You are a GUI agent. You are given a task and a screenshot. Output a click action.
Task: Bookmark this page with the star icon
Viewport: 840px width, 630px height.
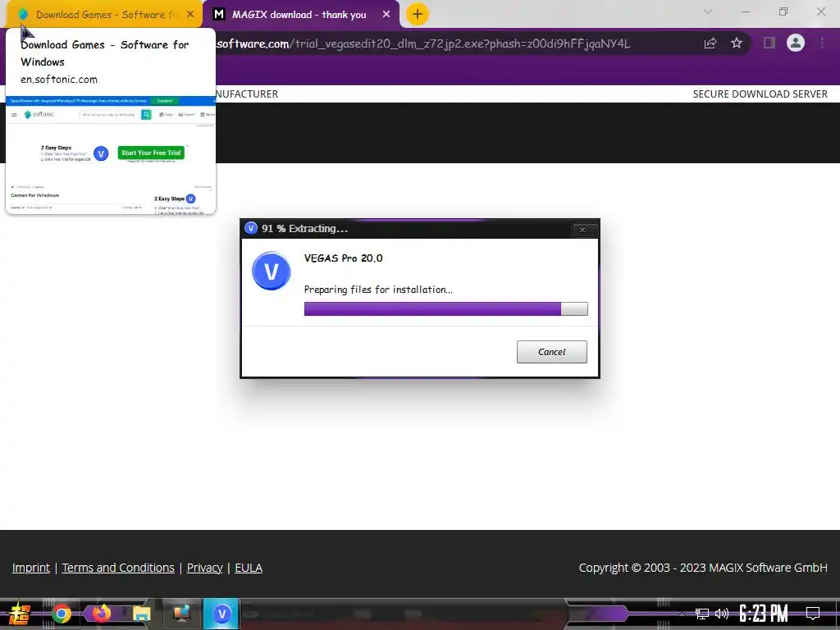pos(737,43)
